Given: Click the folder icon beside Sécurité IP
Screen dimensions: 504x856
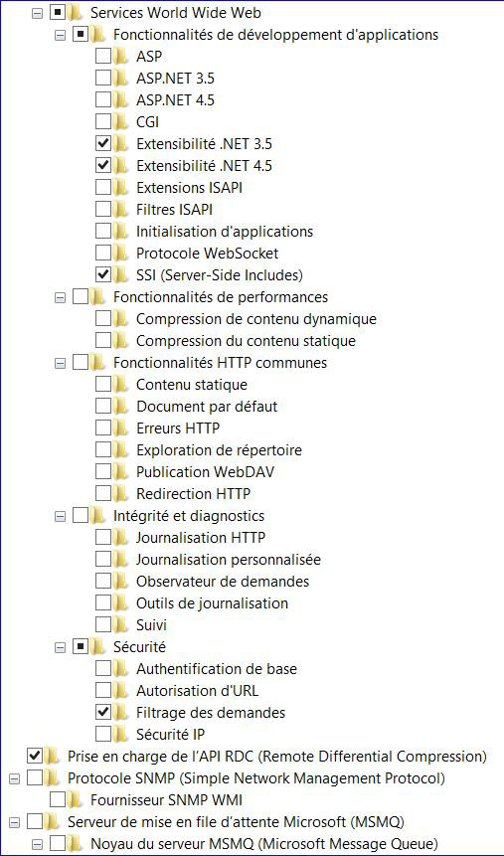Looking at the screenshot, I should pyautogui.click(x=120, y=735).
